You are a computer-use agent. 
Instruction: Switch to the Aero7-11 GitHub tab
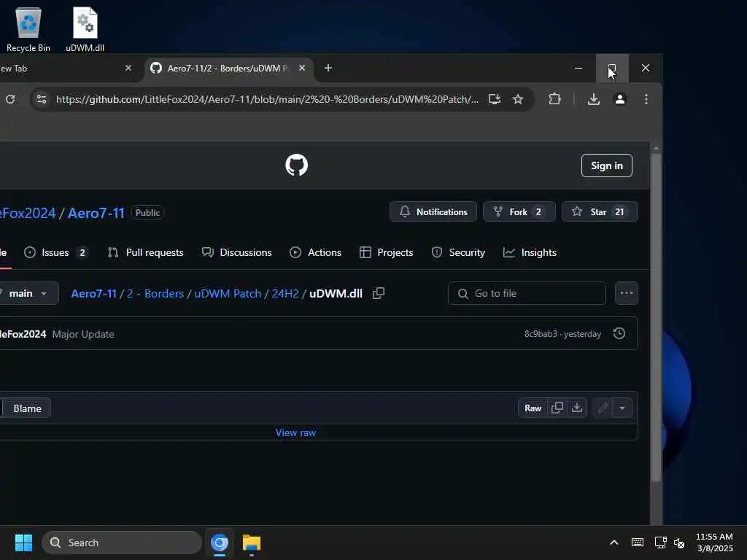pyautogui.click(x=228, y=68)
